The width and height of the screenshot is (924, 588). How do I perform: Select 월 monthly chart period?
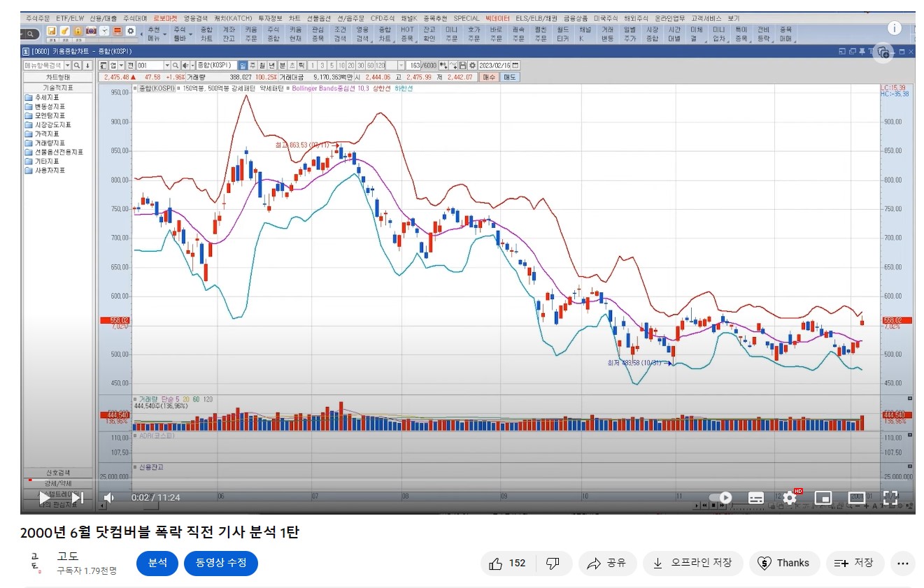[x=262, y=65]
